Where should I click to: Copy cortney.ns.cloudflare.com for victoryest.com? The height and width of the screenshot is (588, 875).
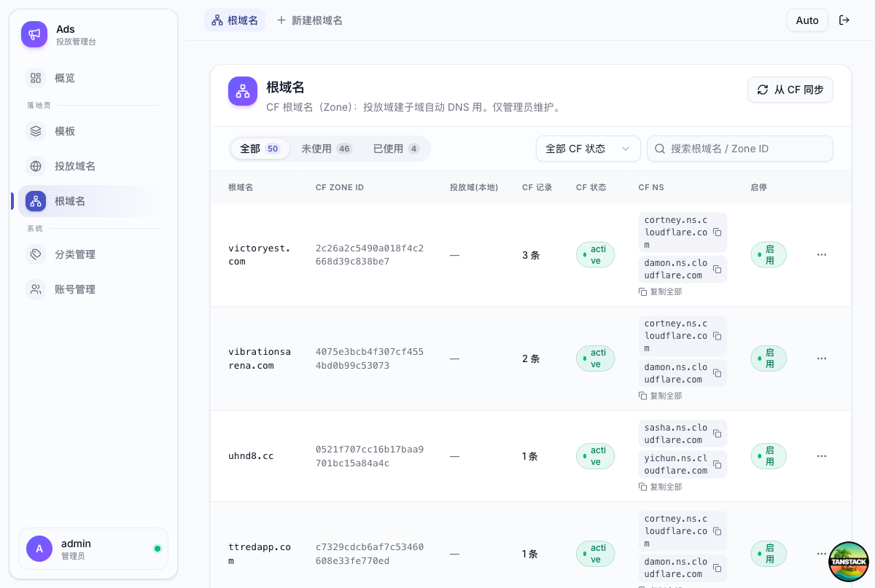pos(717,232)
